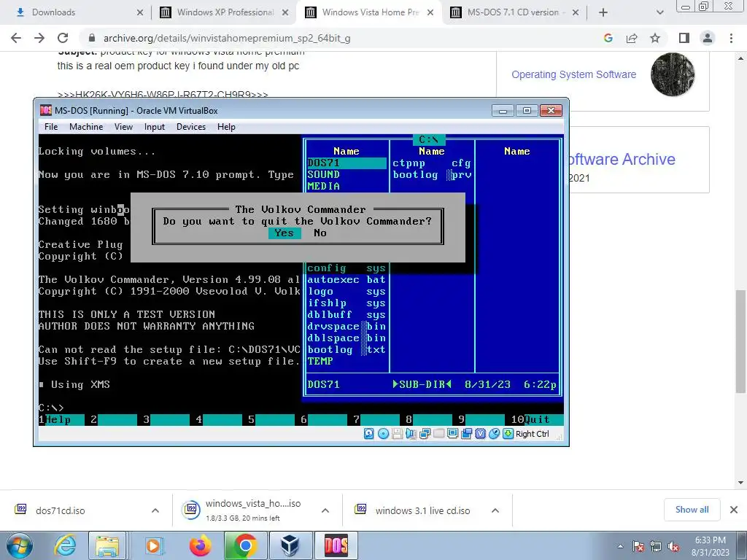The image size is (747, 560).
Task: Click the Quit function key in Volkov Commander
Action: pyautogui.click(x=537, y=419)
